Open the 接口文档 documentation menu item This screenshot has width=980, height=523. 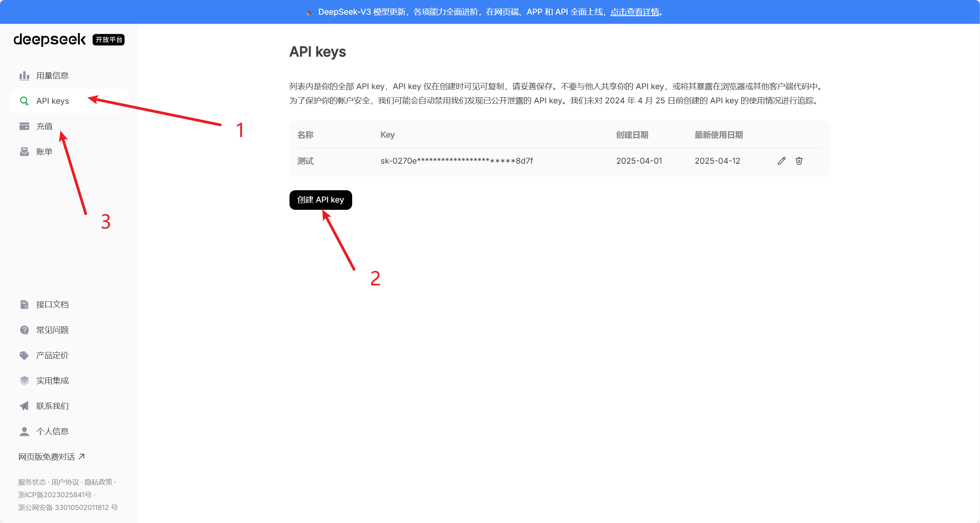click(52, 305)
